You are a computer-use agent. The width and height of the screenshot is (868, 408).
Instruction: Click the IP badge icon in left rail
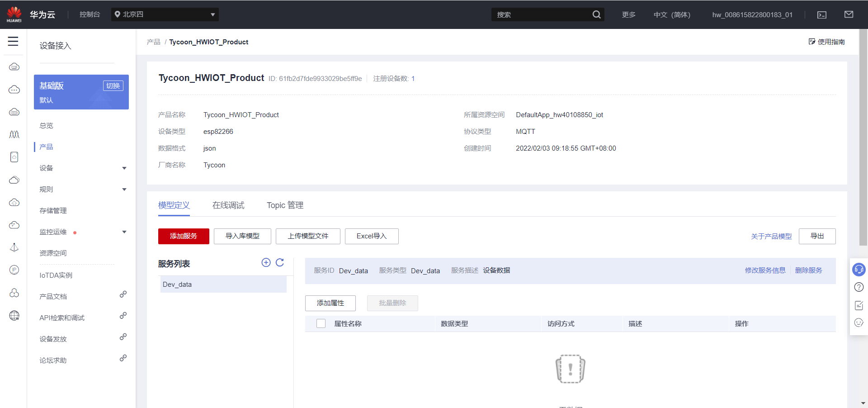(x=14, y=270)
